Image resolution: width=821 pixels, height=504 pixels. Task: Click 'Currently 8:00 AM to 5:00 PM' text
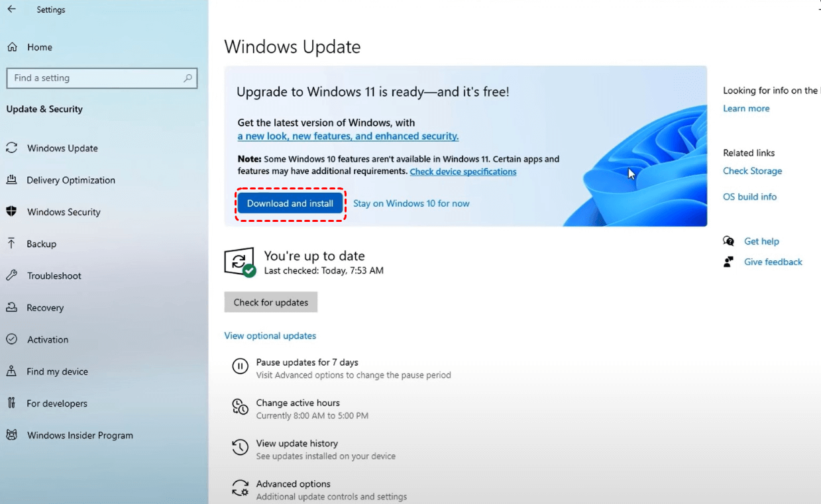click(312, 416)
